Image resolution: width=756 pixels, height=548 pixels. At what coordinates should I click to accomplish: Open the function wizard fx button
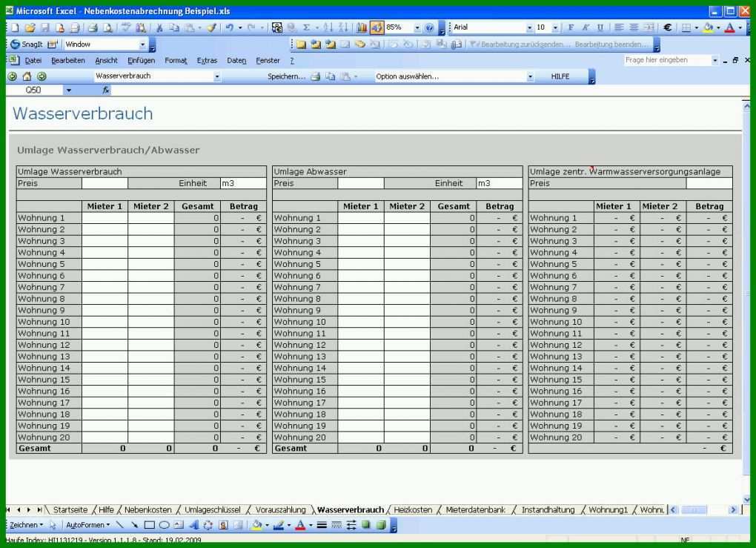105,90
